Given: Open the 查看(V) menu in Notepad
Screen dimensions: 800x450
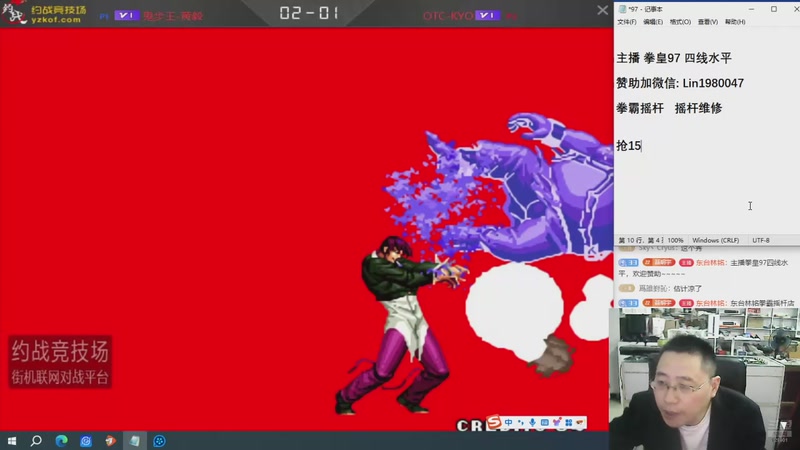Looking at the screenshot, I should pyautogui.click(x=708, y=22).
